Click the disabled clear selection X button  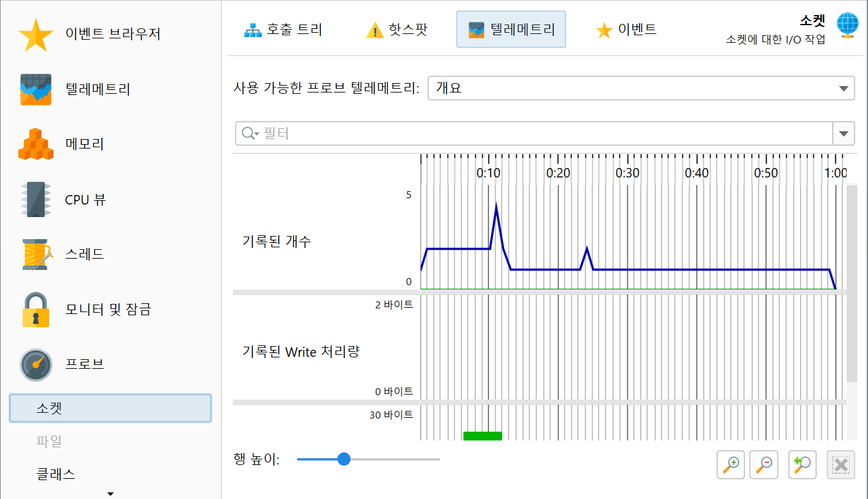[x=841, y=465]
